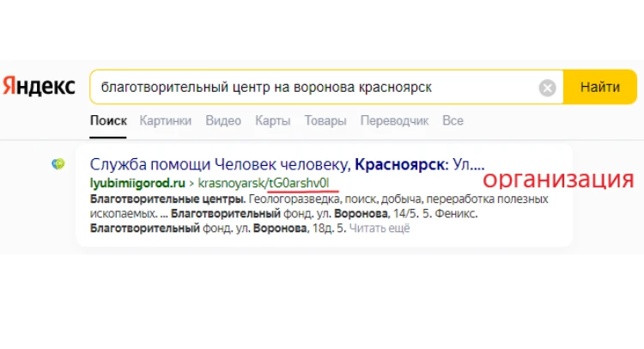Visit the lyubimiigorod.ru domain link
644x349 pixels.
(x=137, y=183)
